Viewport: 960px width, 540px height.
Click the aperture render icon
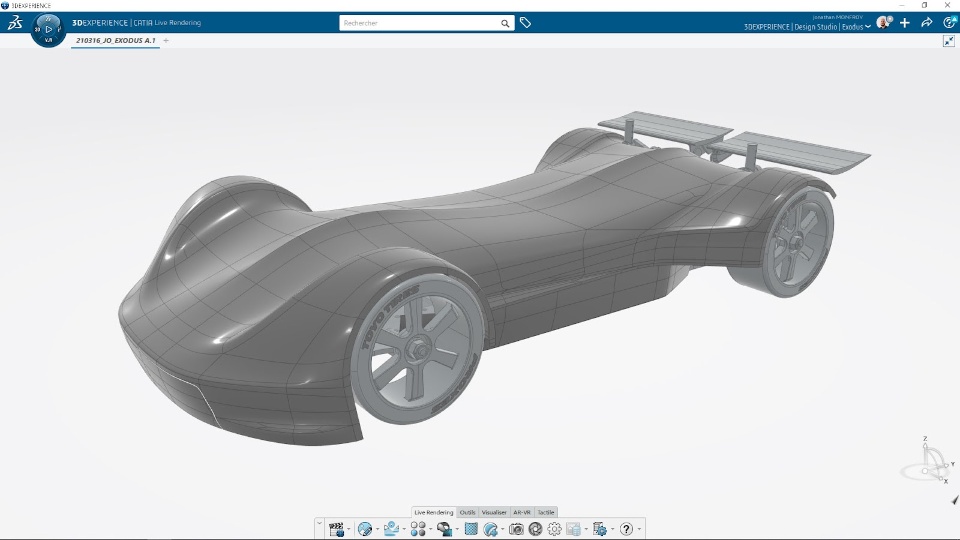(x=535, y=529)
